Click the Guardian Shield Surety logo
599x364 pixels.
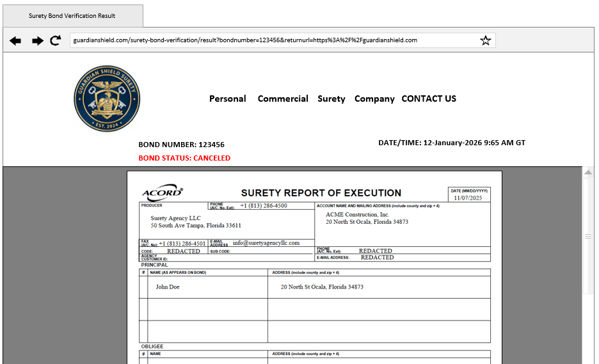click(x=106, y=99)
